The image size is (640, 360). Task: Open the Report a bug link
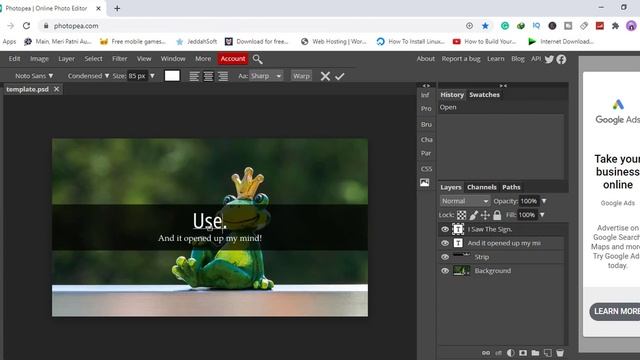point(461,59)
